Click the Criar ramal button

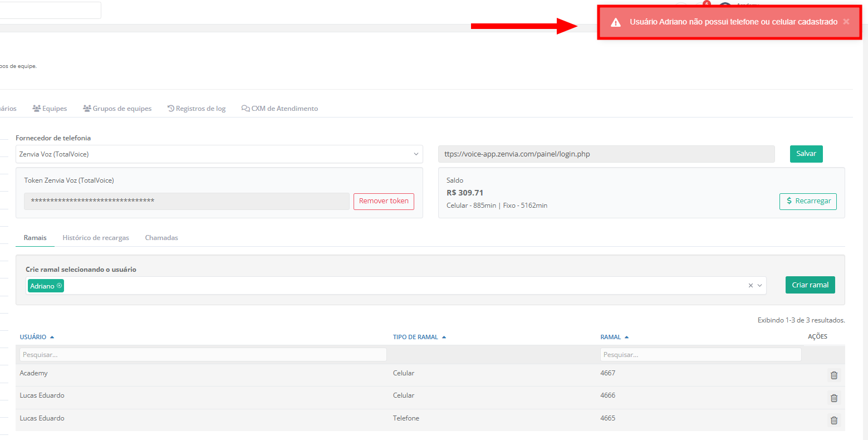810,285
